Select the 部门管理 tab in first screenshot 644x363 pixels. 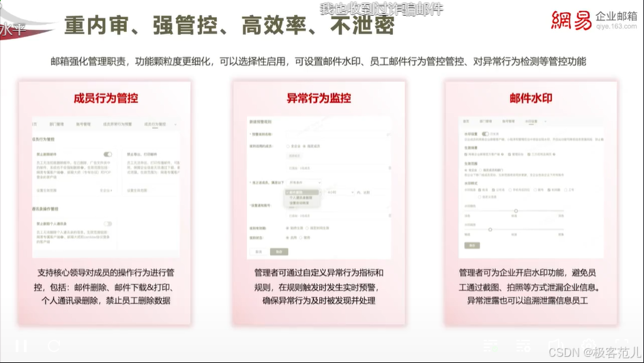(57, 124)
